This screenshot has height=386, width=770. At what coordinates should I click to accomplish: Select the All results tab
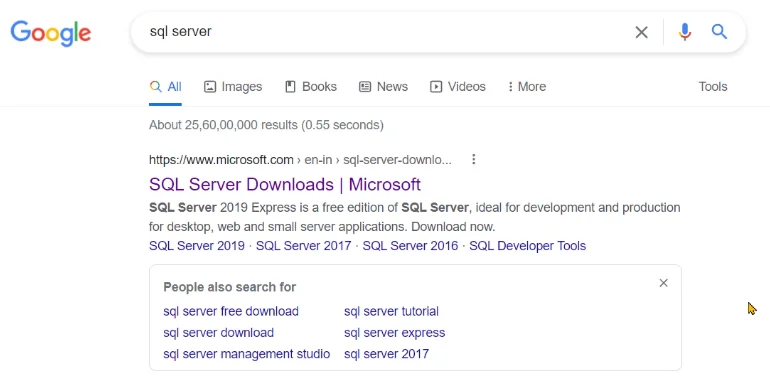(x=165, y=87)
